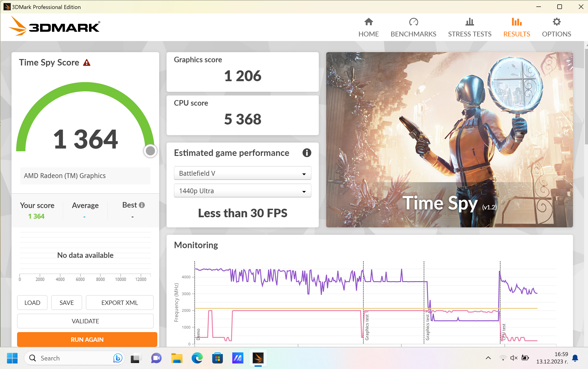Viewport: 588px width, 369px height.
Task: Switch to the STRESS TESTS tab
Action: coord(470,27)
